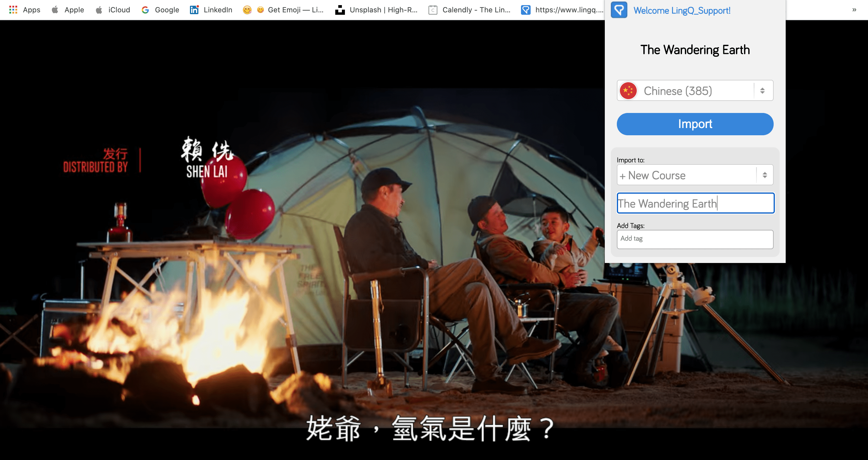Click the Chinese subtitle text on video
Screen dimensions: 868x460
430,428
